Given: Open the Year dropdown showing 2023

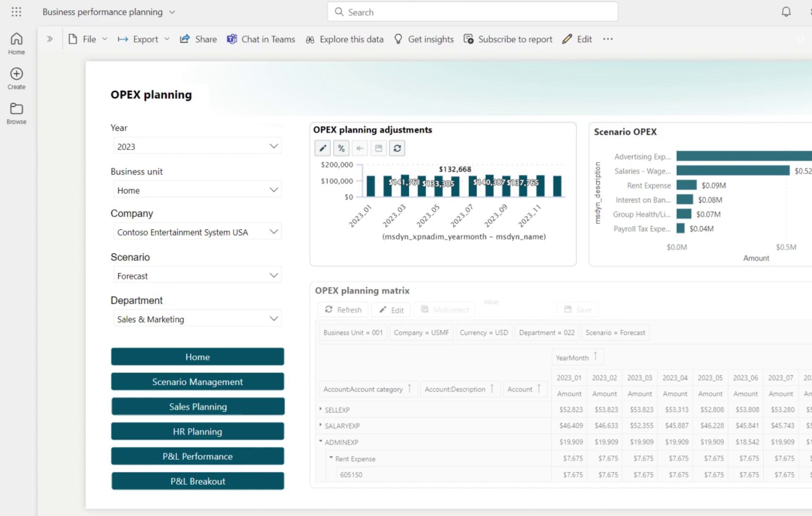Looking at the screenshot, I should click(197, 146).
